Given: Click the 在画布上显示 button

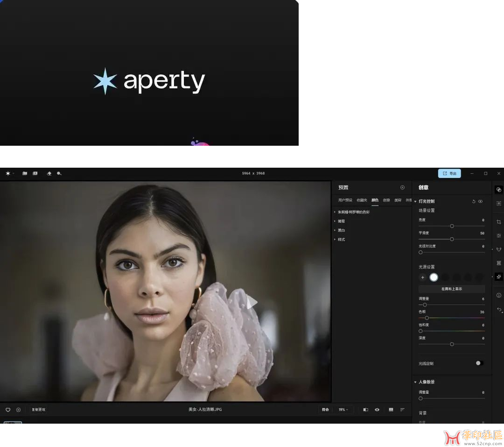Looking at the screenshot, I should tap(452, 289).
